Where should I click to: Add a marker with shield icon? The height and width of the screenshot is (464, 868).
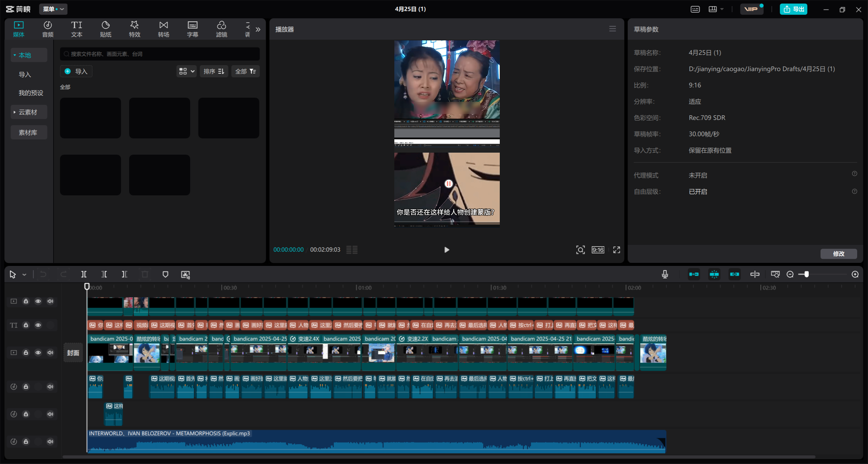(165, 274)
